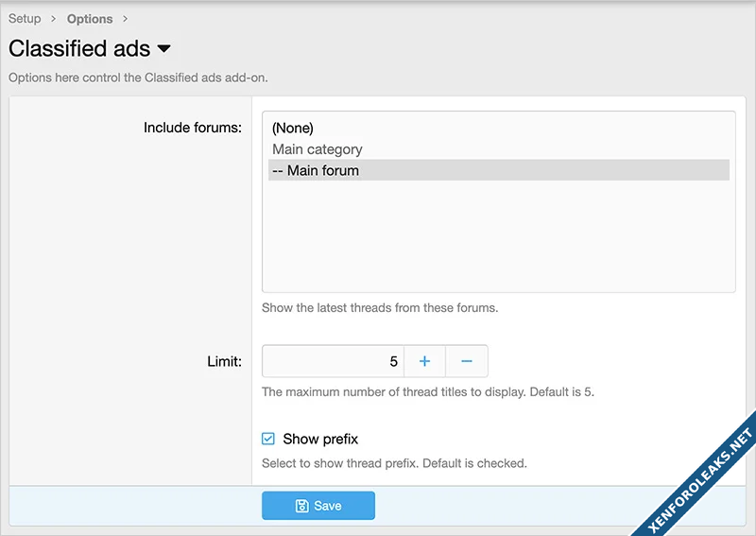
Task: Select "-- Main forum" in the forums list
Action: 315,171
